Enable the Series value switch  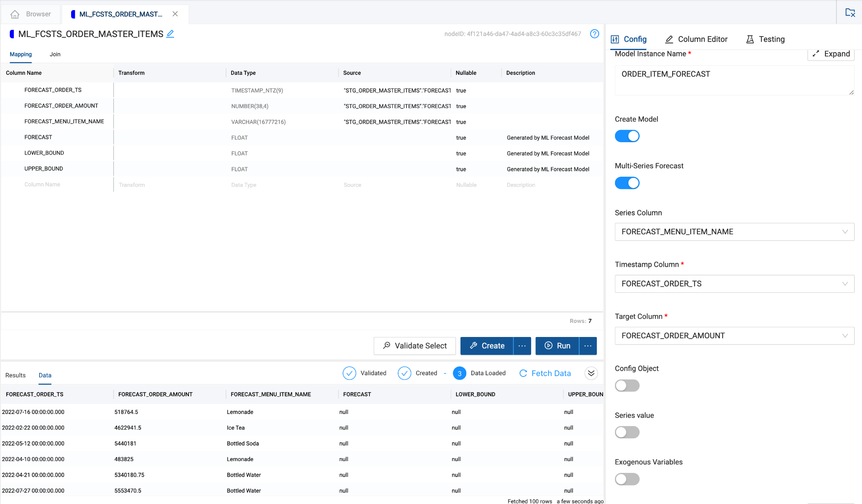tap(627, 432)
